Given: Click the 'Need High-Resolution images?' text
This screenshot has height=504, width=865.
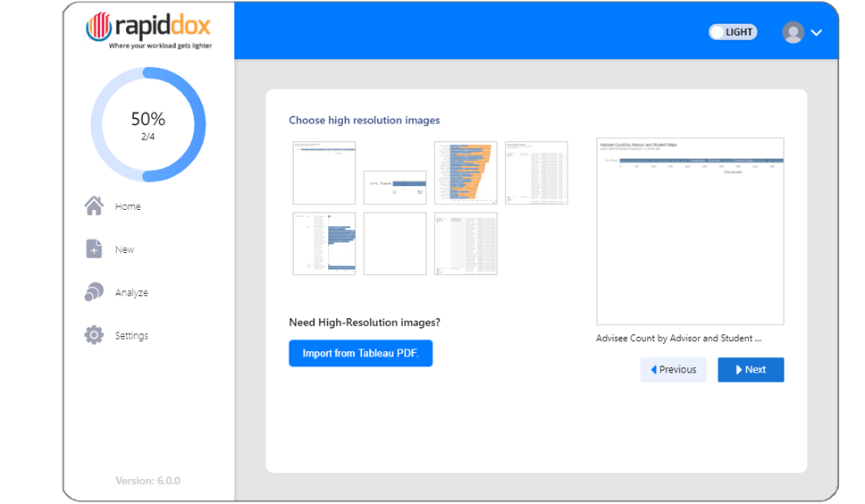Looking at the screenshot, I should [364, 322].
